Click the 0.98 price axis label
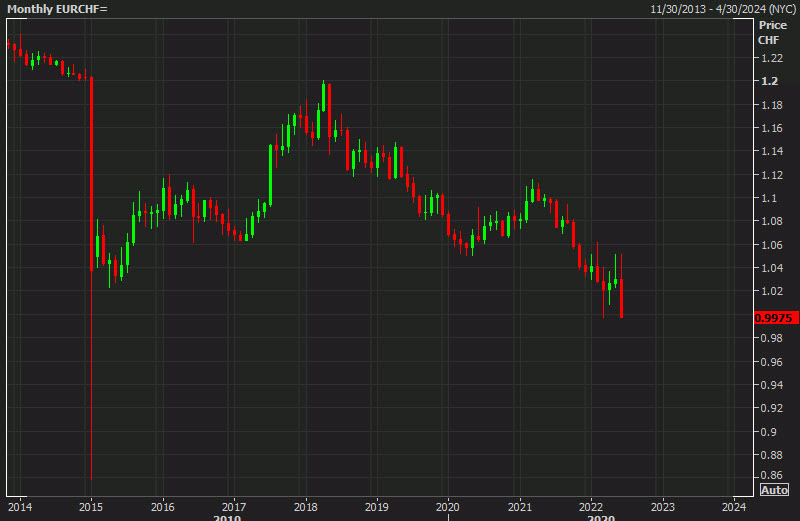This screenshot has width=800, height=521. [x=771, y=338]
